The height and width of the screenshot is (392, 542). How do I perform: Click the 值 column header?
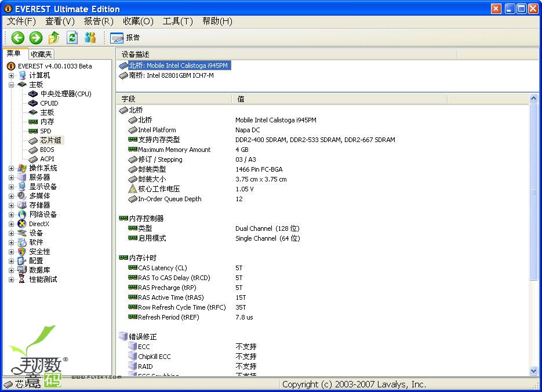[340, 99]
